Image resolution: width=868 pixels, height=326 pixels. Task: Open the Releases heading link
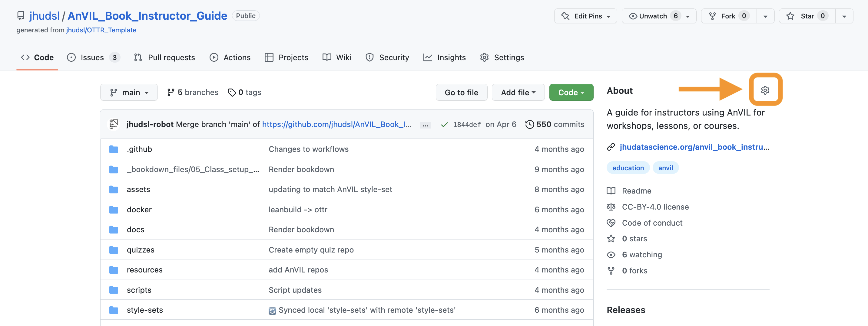[626, 310]
